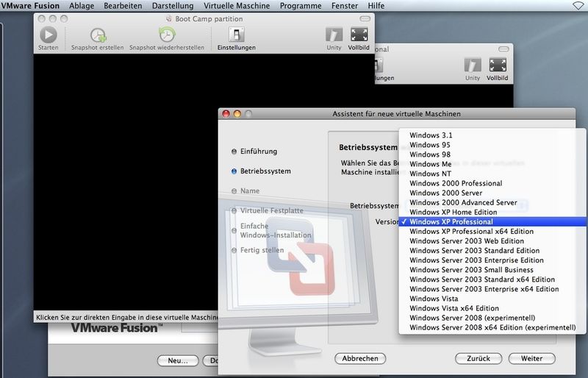The image size is (588, 378).
Task: Click the Neu... button
Action: (178, 361)
